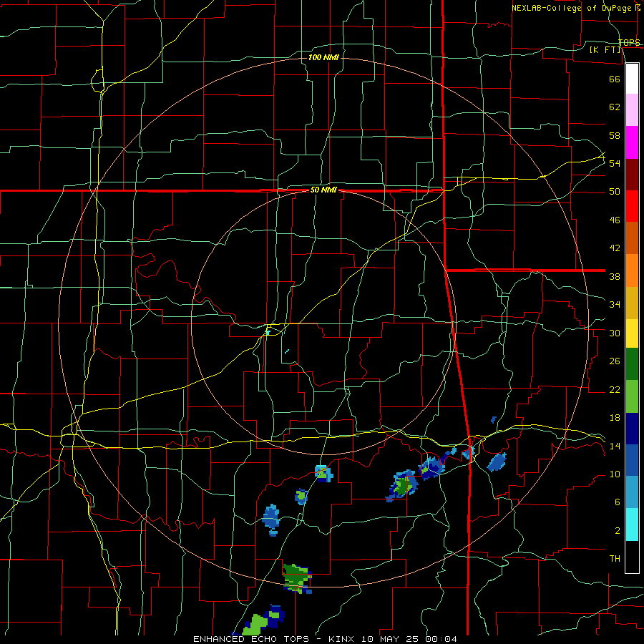Click the 58 value on the legend
This screenshot has width=644, height=644.
[615, 135]
